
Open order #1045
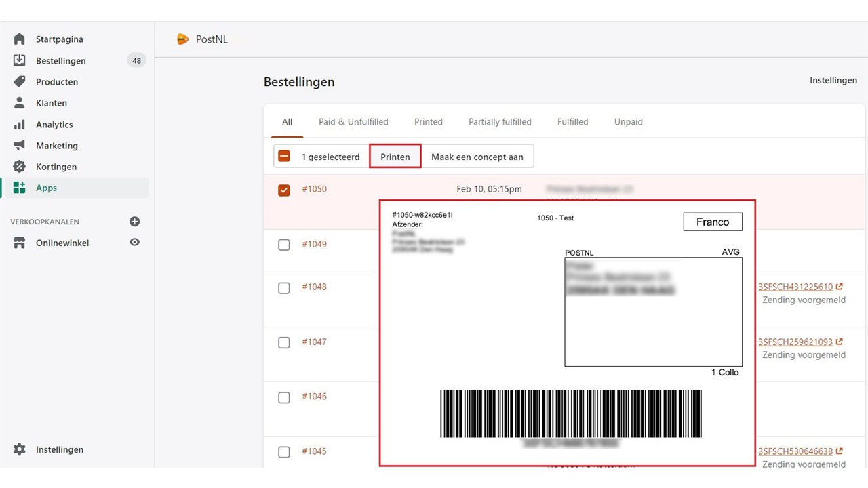point(314,451)
